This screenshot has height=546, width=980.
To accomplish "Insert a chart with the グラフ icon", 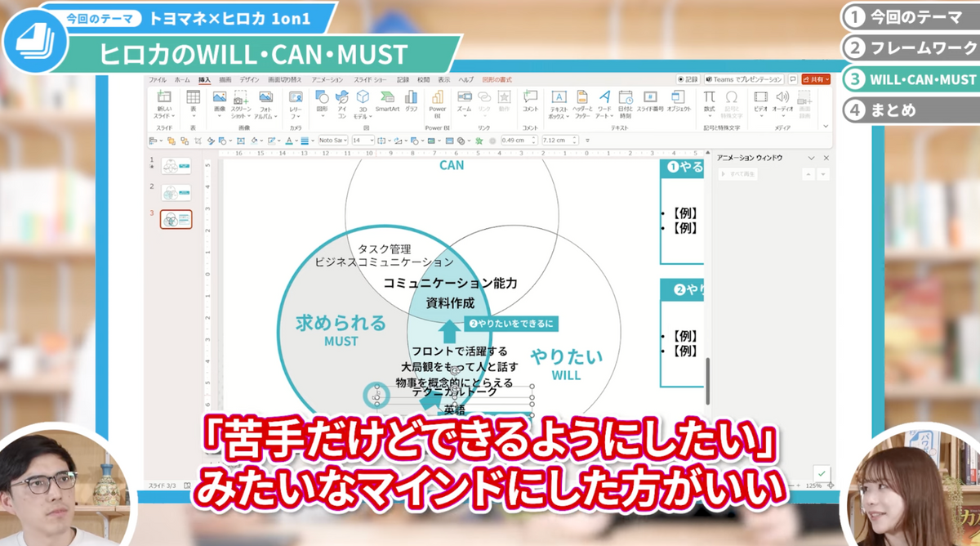I will click(x=411, y=101).
